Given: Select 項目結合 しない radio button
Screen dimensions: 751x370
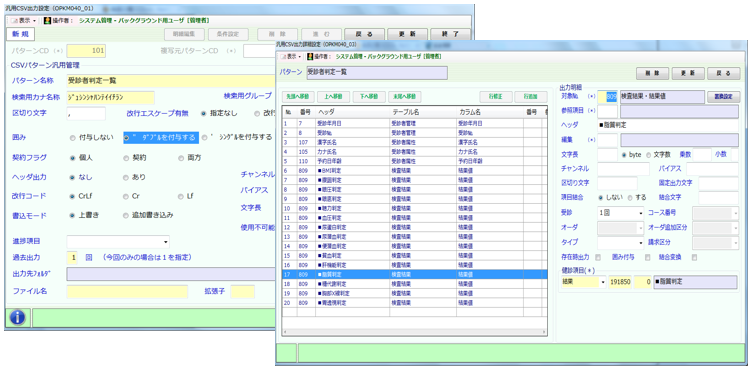Looking at the screenshot, I should tap(601, 197).
